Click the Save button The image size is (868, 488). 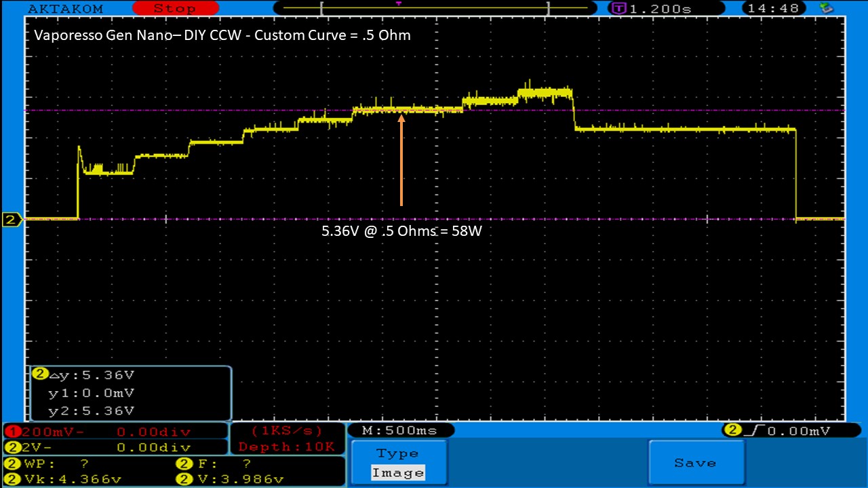[x=695, y=463]
